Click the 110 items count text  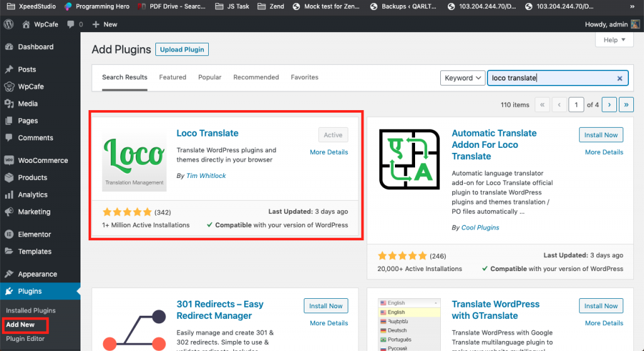click(x=515, y=105)
